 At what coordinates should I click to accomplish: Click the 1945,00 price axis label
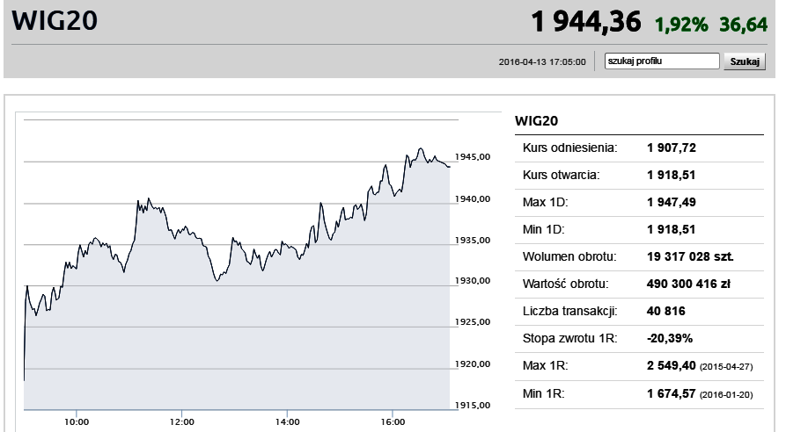tap(473, 157)
